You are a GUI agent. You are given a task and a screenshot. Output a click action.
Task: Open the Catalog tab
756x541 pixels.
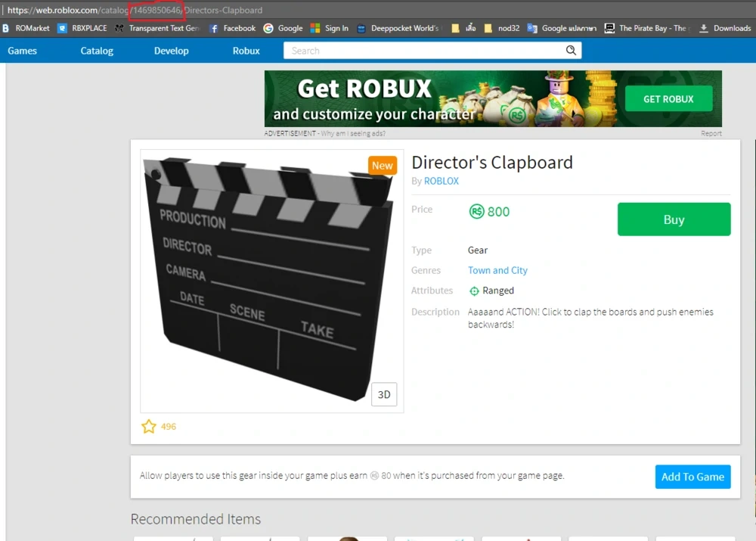pos(97,51)
